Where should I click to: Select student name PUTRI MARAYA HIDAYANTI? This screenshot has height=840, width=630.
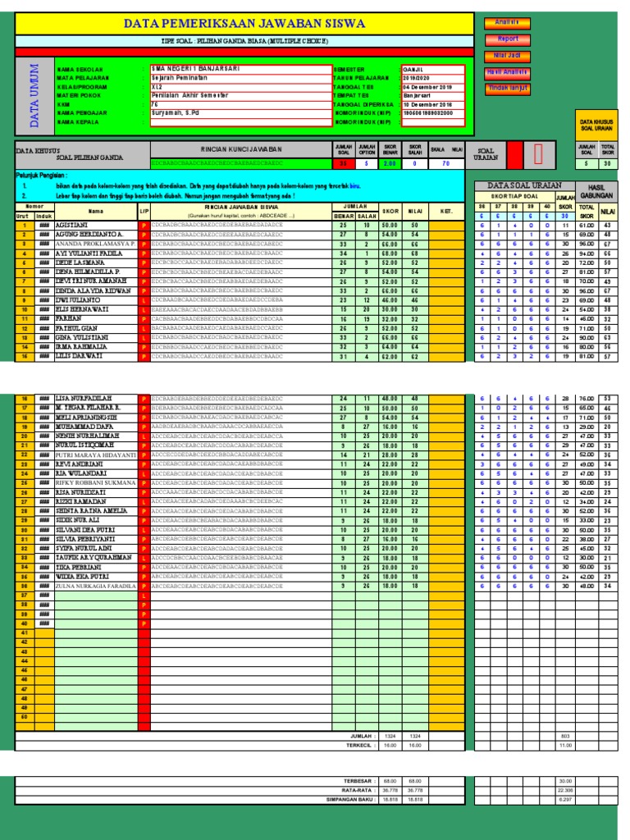[95, 454]
